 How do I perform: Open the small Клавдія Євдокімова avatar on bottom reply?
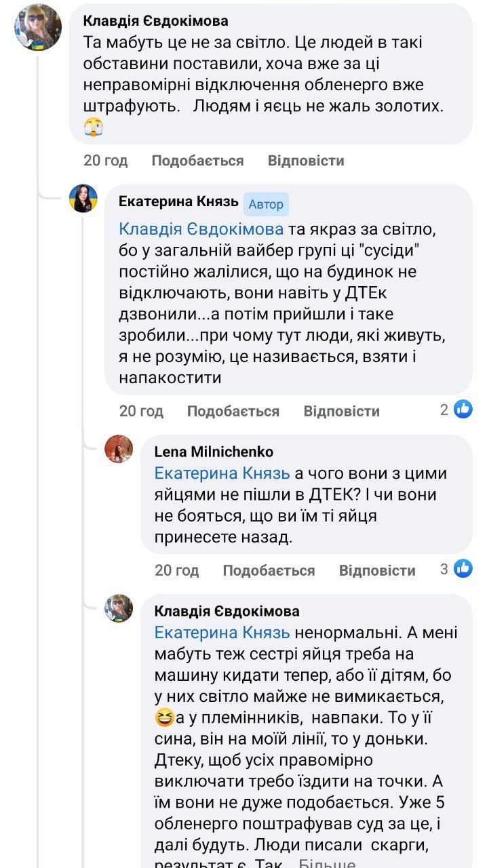coord(119,608)
